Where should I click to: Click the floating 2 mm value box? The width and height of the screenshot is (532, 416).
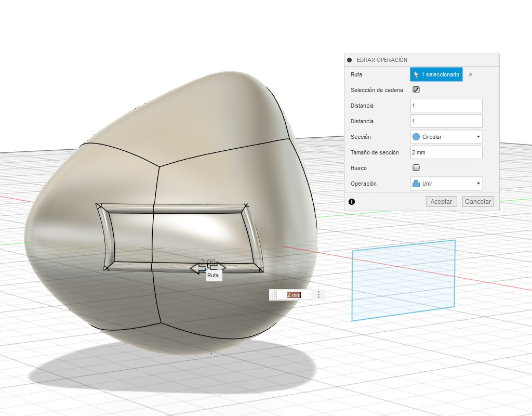click(x=294, y=295)
